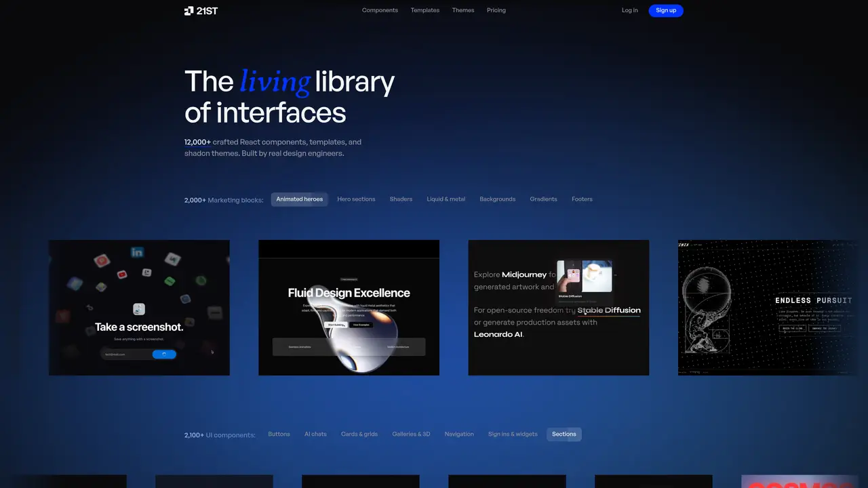
Task: Click the Log in link
Action: coord(630,10)
